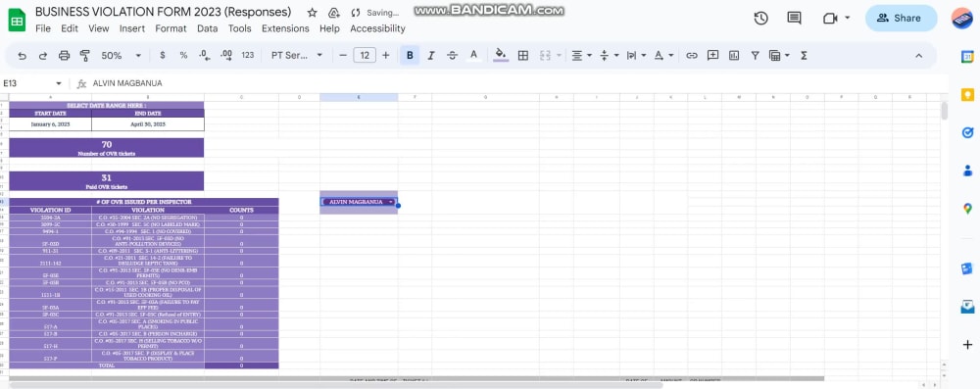
Task: Open the PT Serif font dropdown
Action: tap(297, 55)
